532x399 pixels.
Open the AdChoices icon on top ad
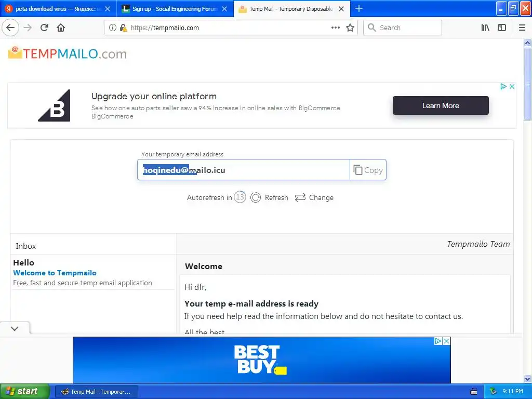503,87
